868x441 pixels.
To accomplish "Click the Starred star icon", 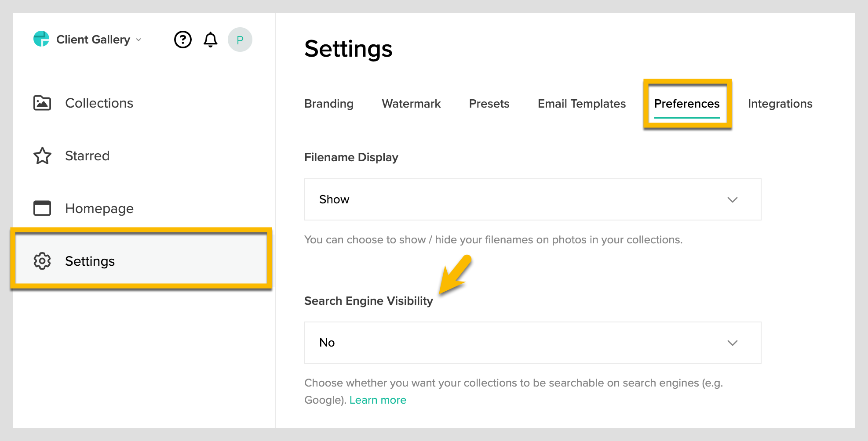I will pyautogui.click(x=42, y=155).
